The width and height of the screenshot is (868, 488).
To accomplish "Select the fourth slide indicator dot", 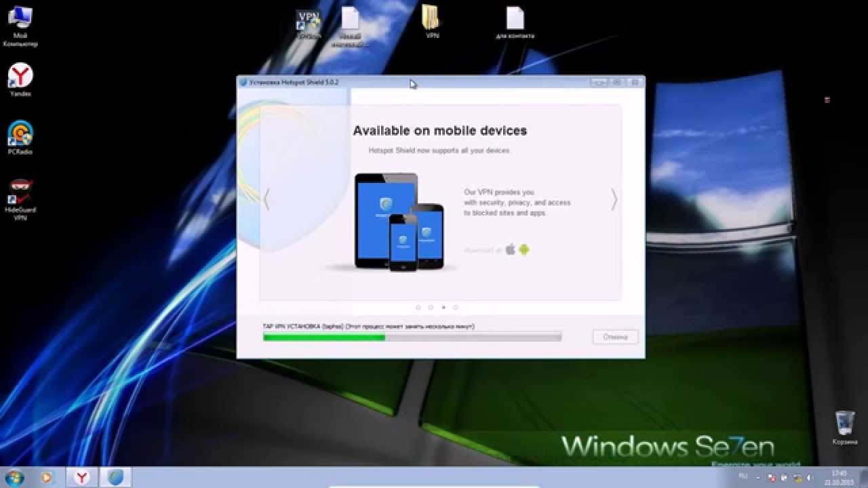I will [456, 307].
